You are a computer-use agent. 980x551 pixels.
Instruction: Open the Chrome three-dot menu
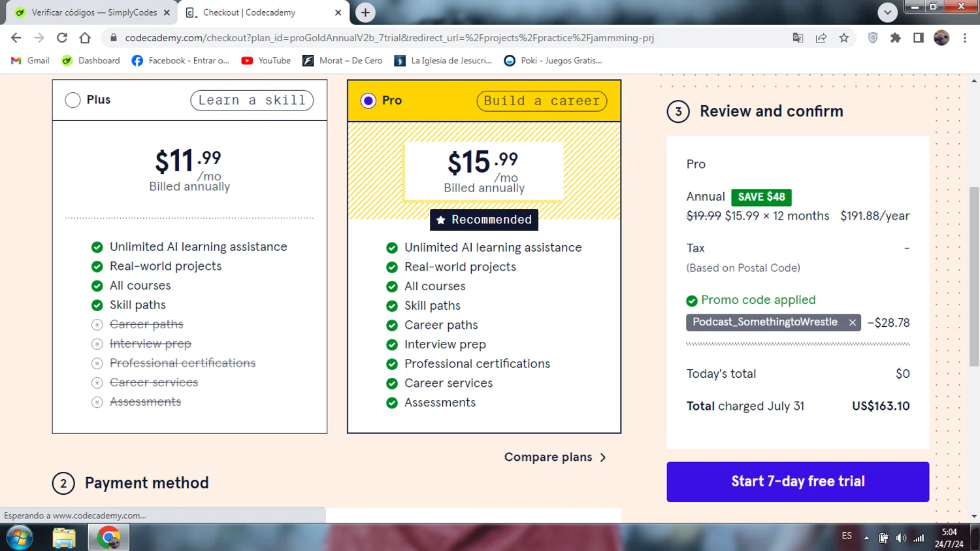point(965,38)
